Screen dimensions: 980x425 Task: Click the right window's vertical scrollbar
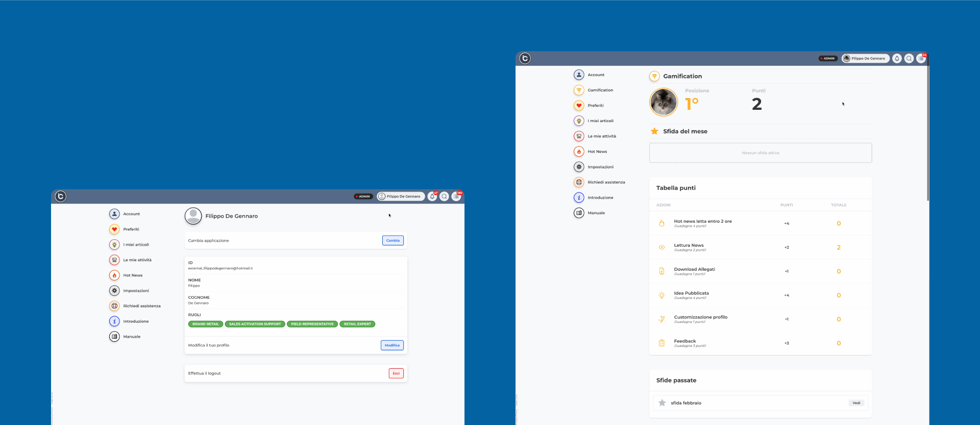click(928, 133)
